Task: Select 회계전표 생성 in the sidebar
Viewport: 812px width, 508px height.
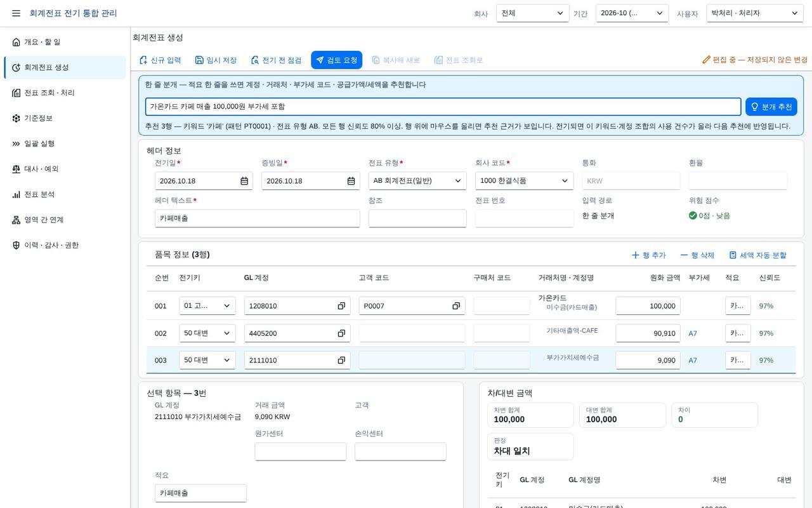Action: [65, 67]
